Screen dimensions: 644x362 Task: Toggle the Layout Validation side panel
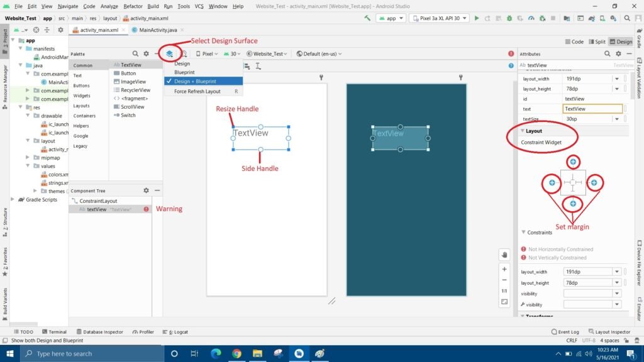click(640, 78)
